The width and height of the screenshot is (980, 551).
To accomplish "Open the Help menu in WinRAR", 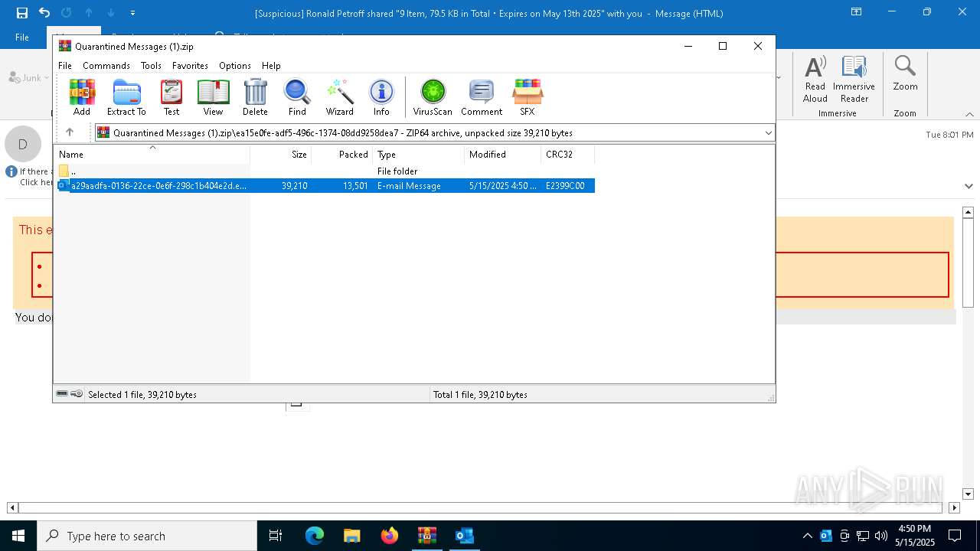I will (271, 66).
